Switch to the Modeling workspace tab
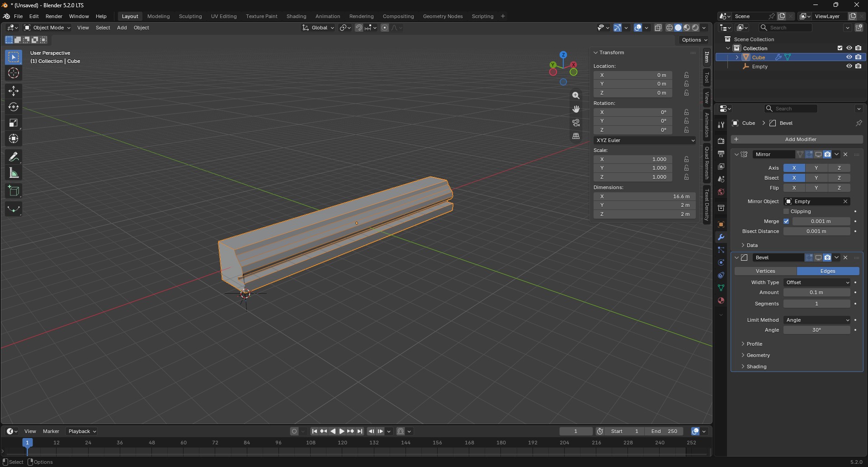Screen dimensions: 868x467 [159, 16]
